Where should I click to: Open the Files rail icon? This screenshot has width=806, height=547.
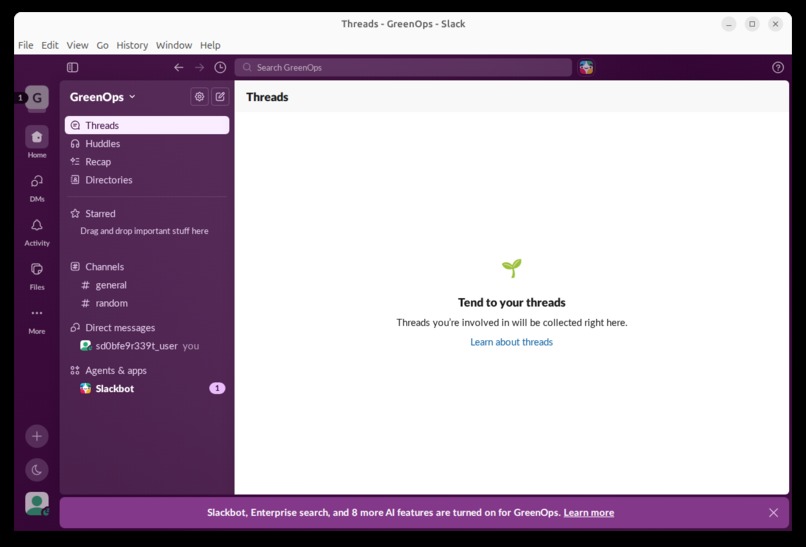coord(37,269)
